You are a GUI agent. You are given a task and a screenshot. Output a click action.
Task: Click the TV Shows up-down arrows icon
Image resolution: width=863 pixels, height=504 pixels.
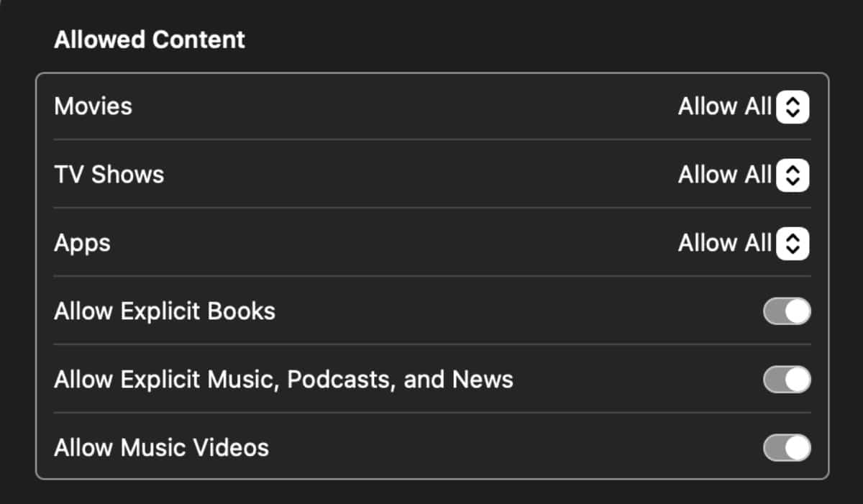793,175
